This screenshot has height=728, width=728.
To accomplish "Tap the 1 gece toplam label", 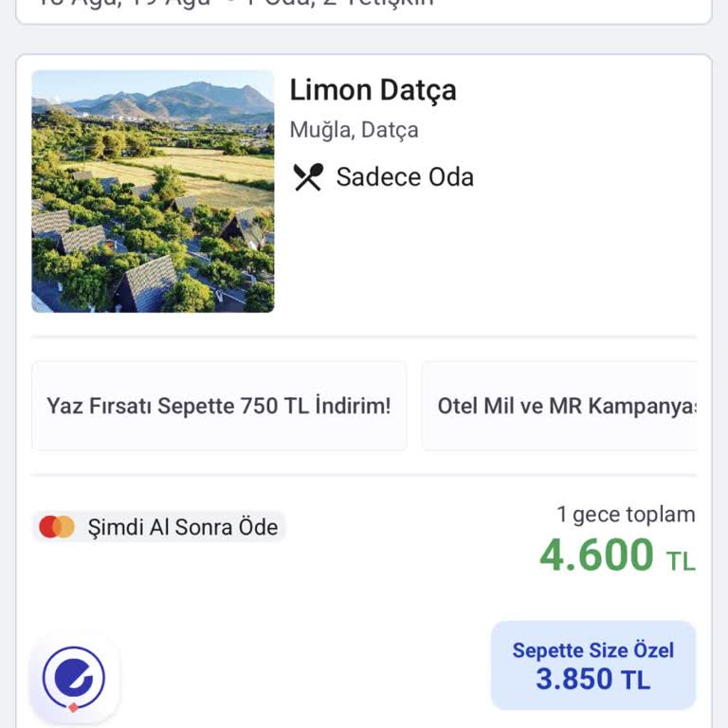I will pos(626,515).
